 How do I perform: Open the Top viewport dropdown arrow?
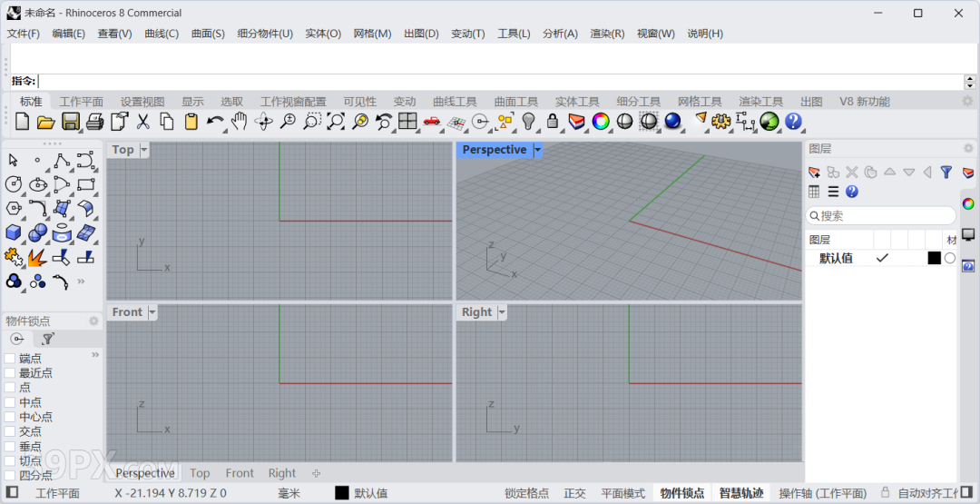click(x=143, y=150)
